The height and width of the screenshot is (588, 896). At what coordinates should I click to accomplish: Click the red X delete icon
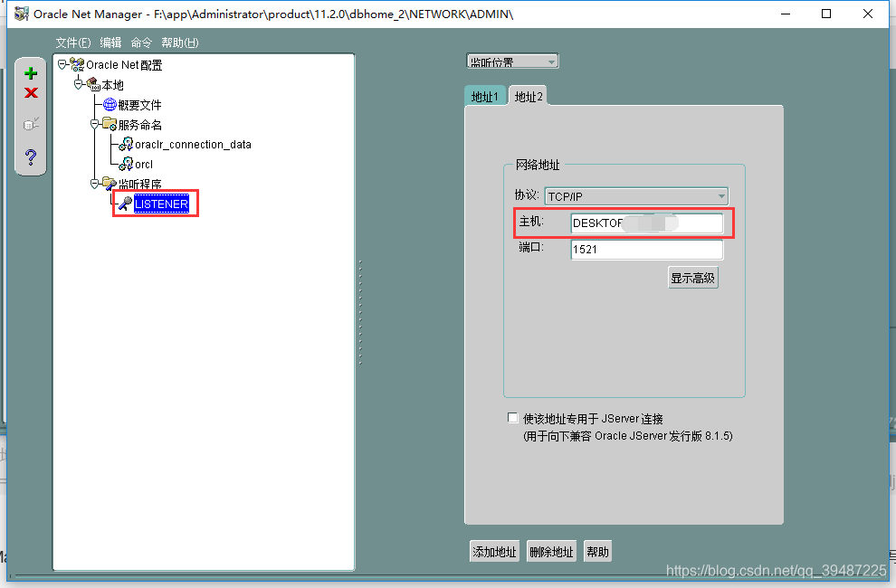(31, 92)
